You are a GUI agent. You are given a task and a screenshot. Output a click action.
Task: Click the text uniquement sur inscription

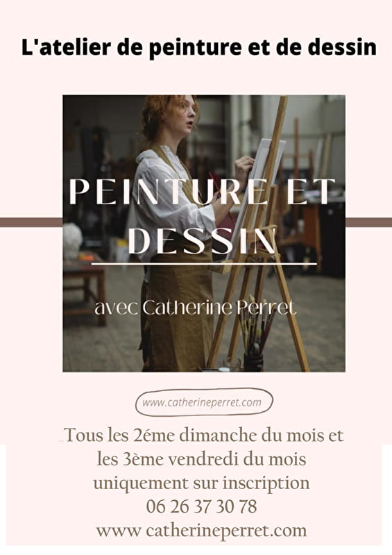pyautogui.click(x=201, y=483)
